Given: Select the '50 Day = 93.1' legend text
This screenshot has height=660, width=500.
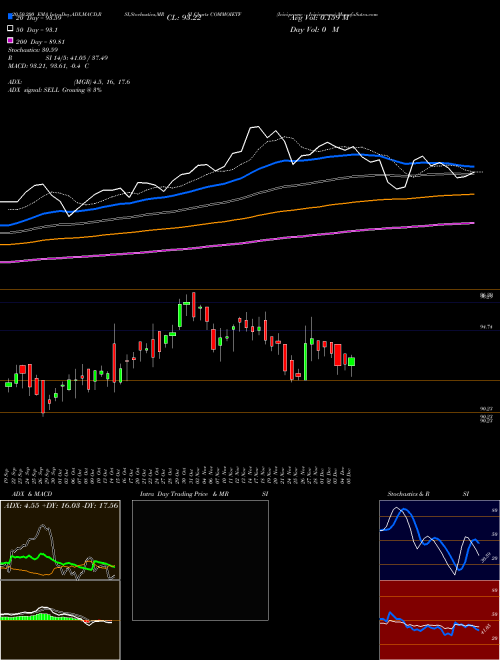Looking at the screenshot, I should (x=37, y=30).
